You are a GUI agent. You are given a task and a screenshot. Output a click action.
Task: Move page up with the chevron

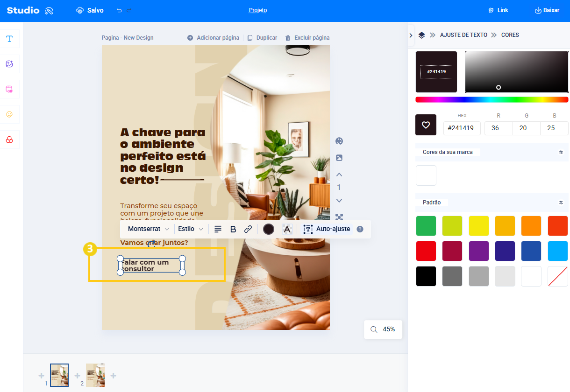[339, 175]
